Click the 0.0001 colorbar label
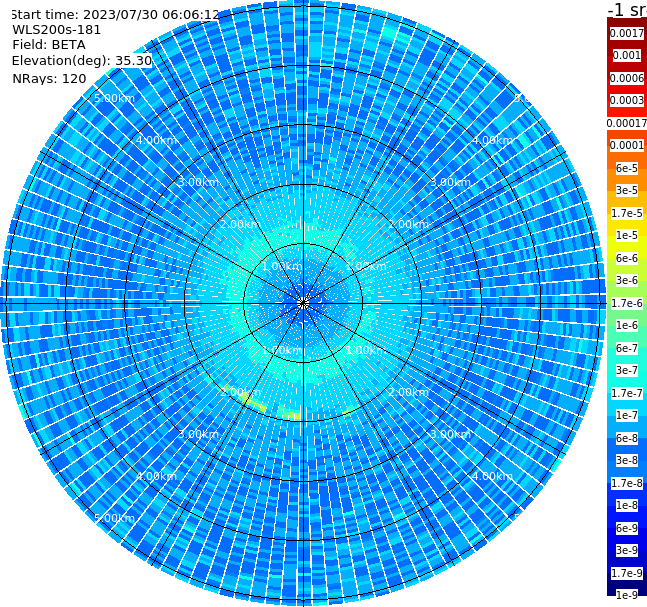 click(x=627, y=145)
